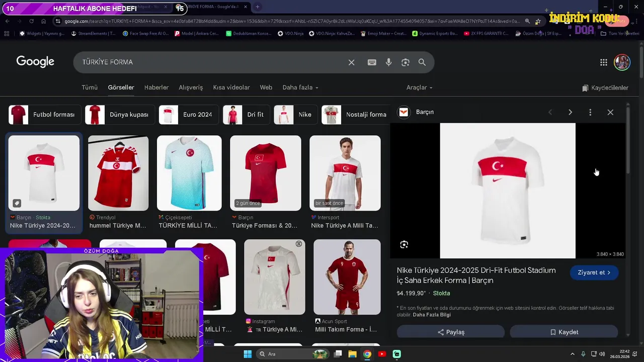Switch to Web results tab
Image resolution: width=644 pixels, height=362 pixels.
(266, 87)
